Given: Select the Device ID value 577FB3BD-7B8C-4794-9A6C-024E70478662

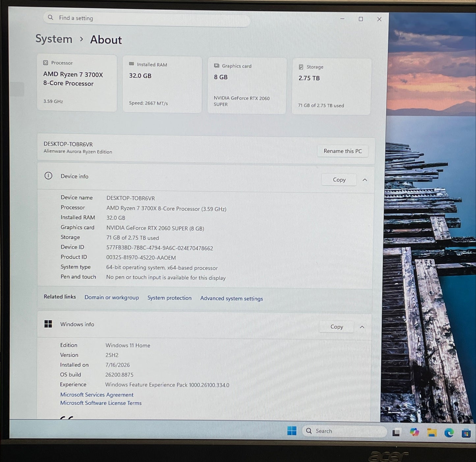Looking at the screenshot, I should [160, 248].
